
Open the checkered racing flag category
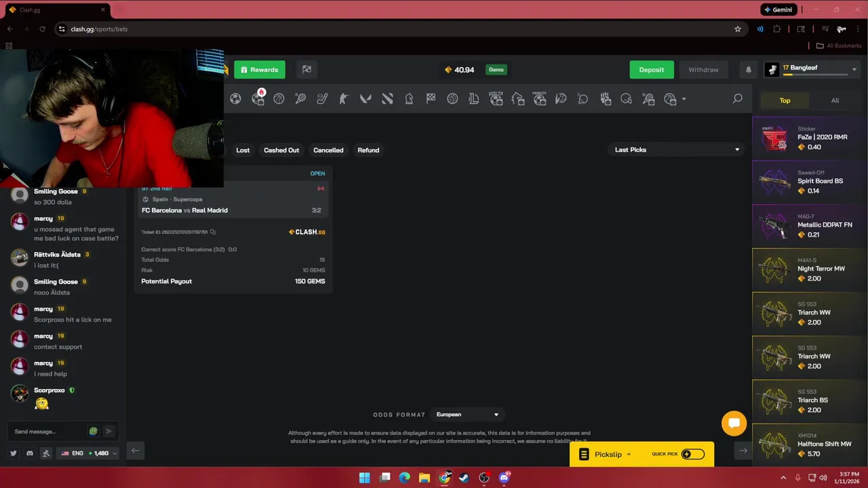click(x=431, y=99)
